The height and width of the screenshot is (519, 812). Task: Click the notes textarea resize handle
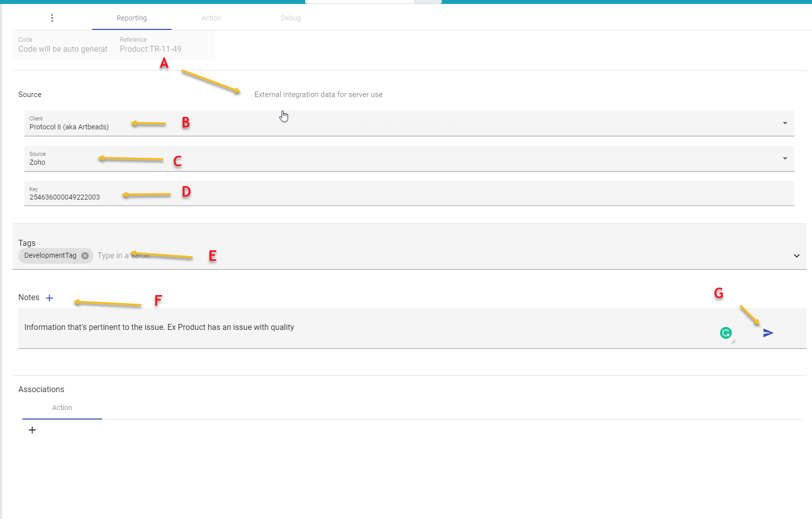733,341
